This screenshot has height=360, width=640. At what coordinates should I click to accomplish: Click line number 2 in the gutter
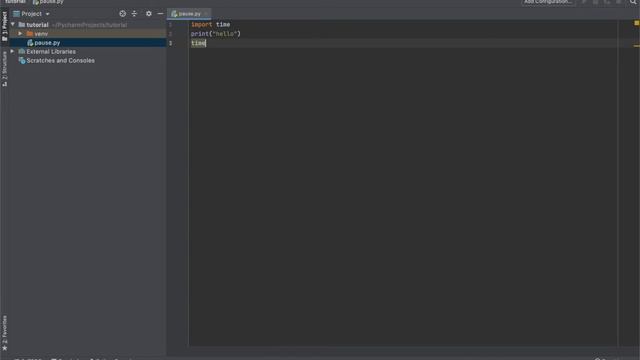(x=170, y=34)
